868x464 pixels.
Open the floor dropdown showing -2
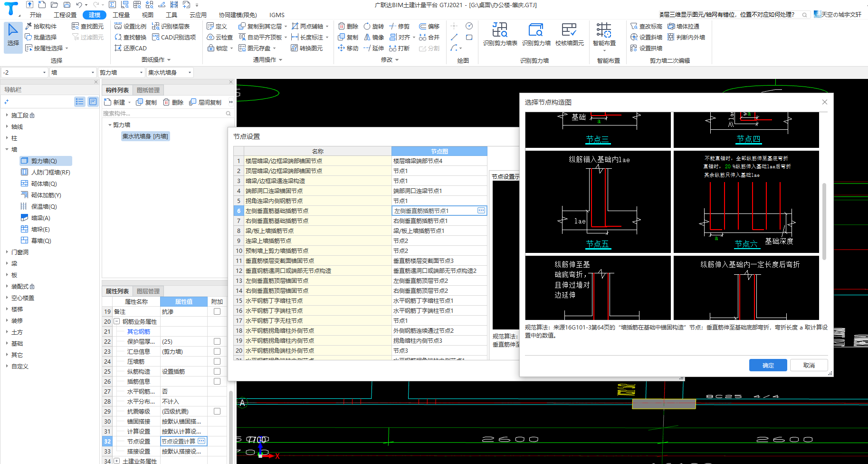click(25, 72)
